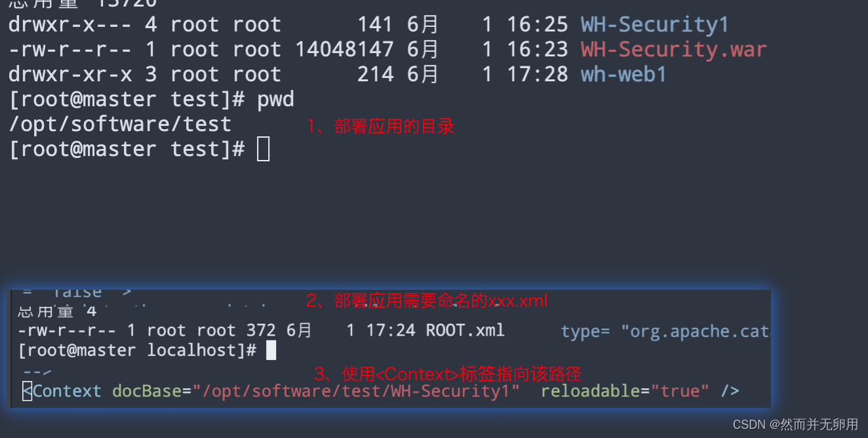Click the reloadable attribute name
This screenshot has width=868, height=438.
tap(589, 391)
